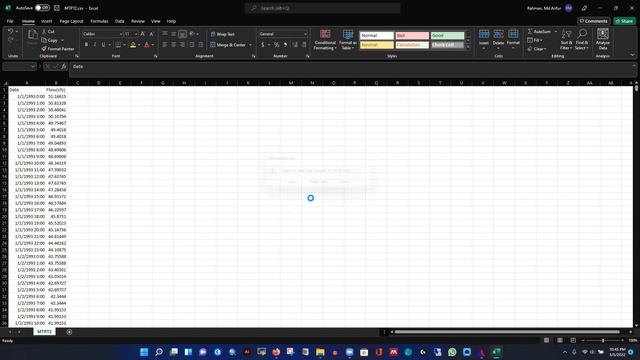Image resolution: width=640 pixels, height=360 pixels.
Task: Toggle Wrap Text
Action: 222,34
